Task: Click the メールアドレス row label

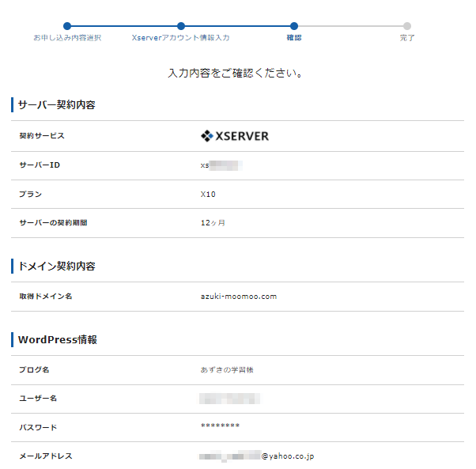Action: click(x=46, y=456)
